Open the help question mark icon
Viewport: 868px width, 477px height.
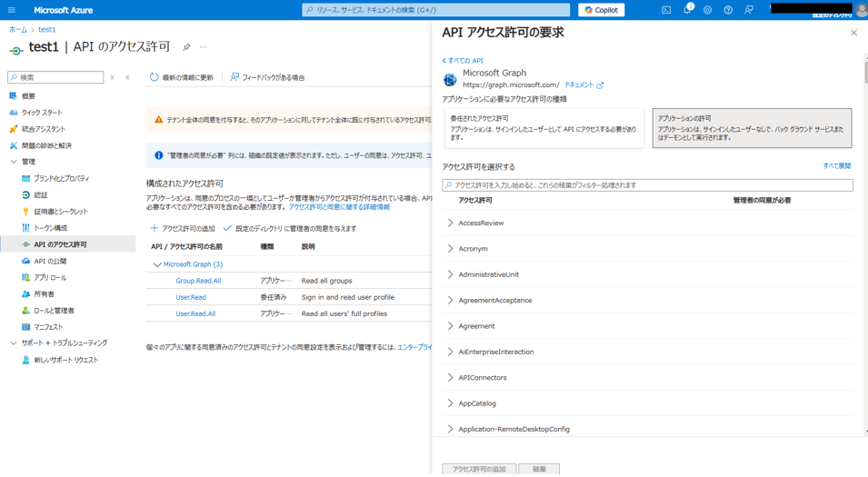pyautogui.click(x=728, y=10)
